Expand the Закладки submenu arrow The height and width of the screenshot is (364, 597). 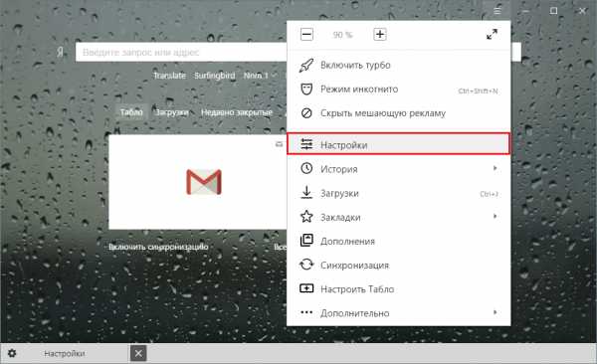coord(495,216)
